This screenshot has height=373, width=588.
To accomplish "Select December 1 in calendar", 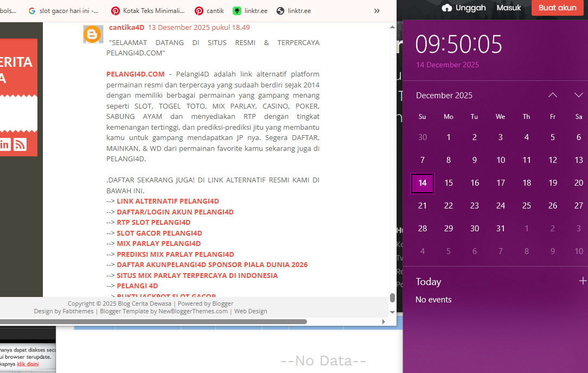I will pos(449,137).
